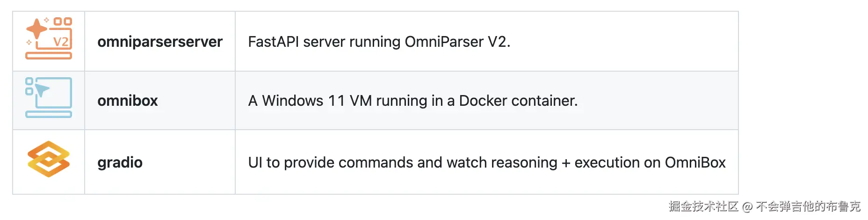Click the word OmniBox in gradio description

[x=695, y=162]
